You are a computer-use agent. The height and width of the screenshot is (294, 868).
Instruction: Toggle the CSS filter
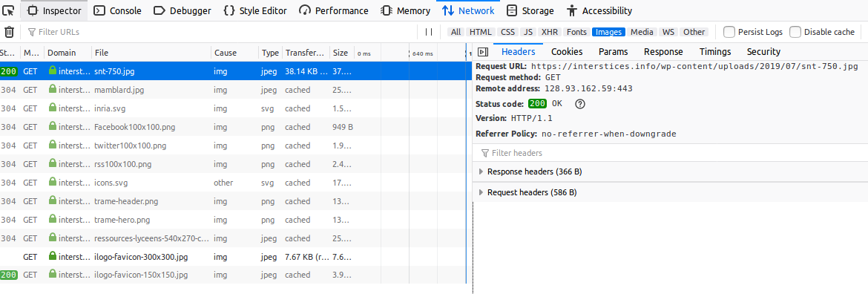coord(507,32)
